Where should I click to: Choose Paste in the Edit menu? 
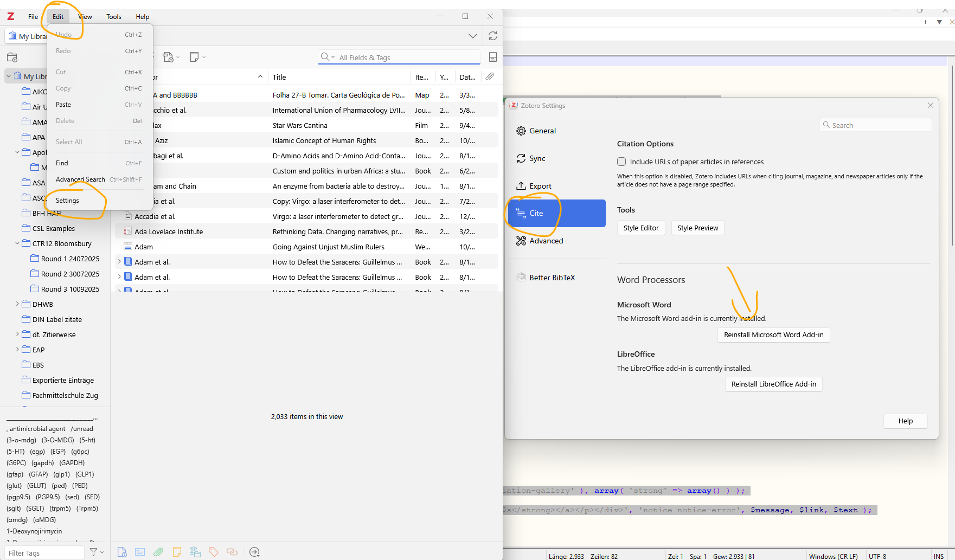point(100,105)
